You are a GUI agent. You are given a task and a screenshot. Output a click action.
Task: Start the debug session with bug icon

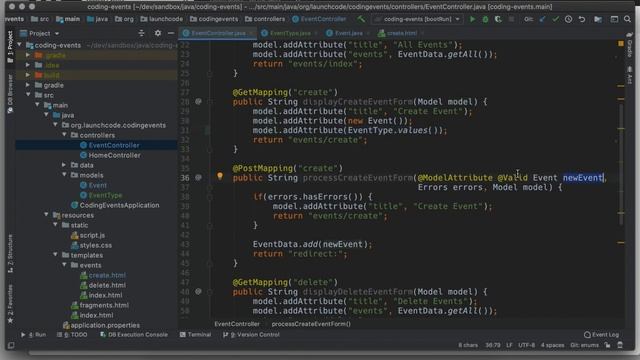click(x=485, y=19)
